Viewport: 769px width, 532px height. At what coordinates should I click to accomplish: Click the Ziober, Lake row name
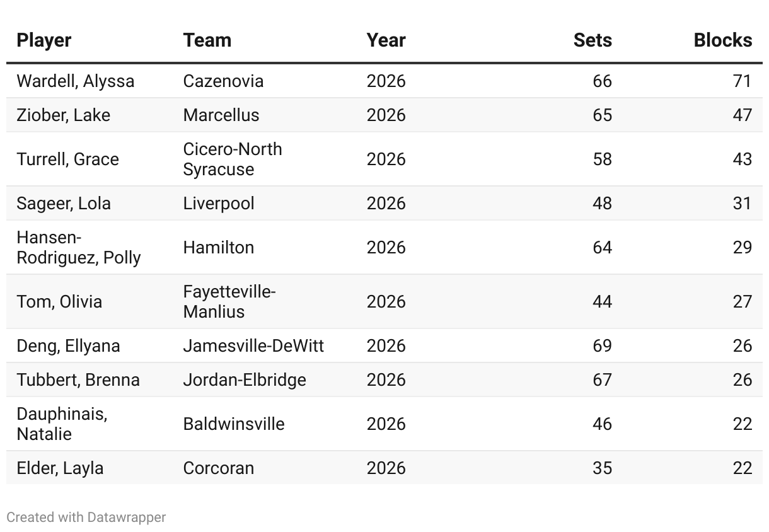[x=64, y=115]
